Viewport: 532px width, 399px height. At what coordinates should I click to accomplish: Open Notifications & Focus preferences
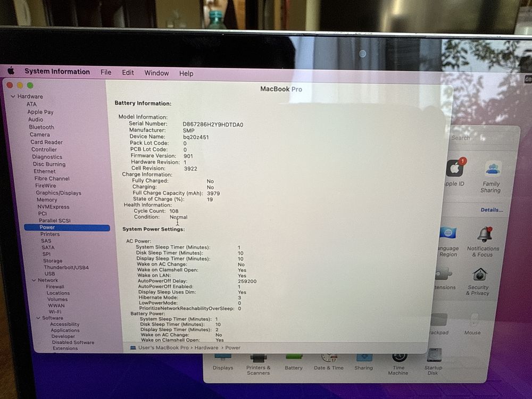tap(483, 242)
